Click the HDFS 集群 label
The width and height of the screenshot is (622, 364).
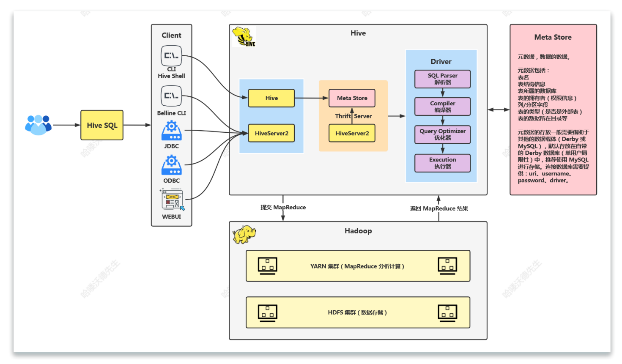tap(358, 312)
